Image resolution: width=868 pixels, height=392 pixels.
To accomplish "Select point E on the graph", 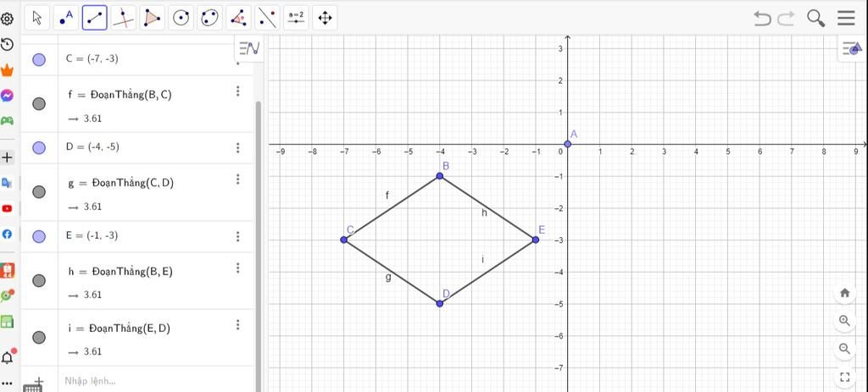I will coord(536,240).
